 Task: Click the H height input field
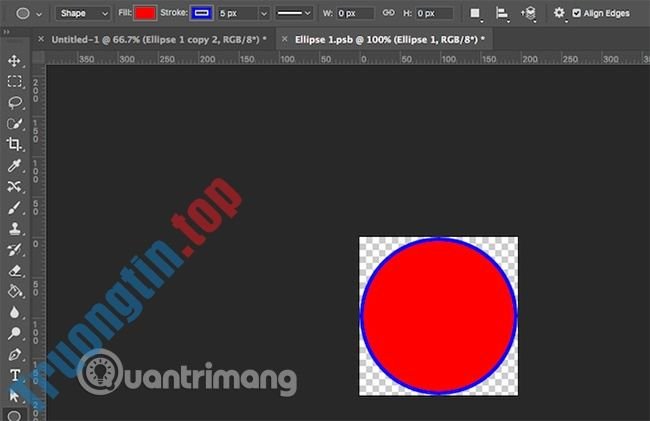pos(435,14)
